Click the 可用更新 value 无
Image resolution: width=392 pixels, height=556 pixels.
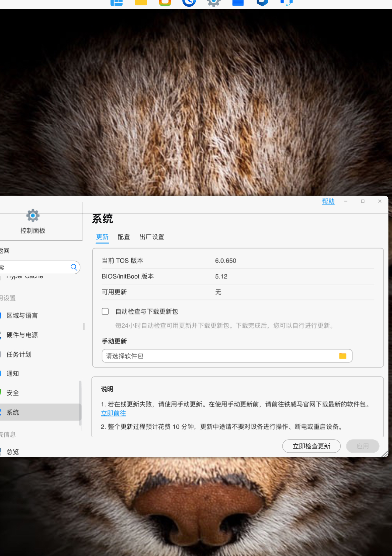[x=218, y=292]
